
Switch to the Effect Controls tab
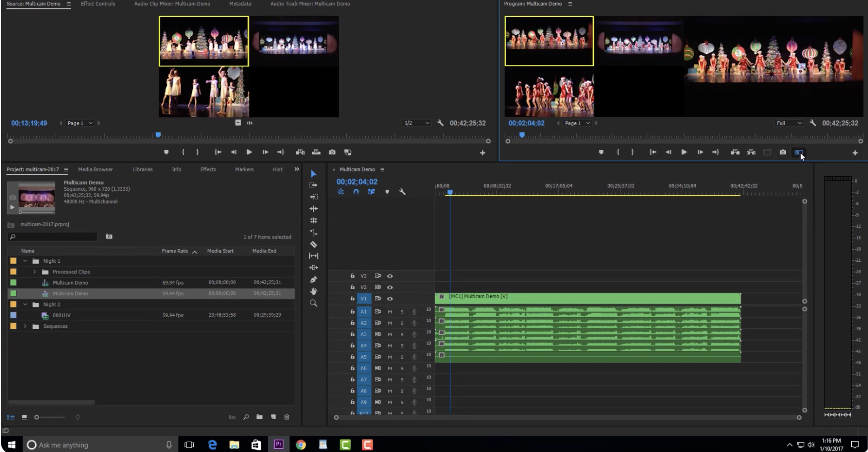coord(98,4)
